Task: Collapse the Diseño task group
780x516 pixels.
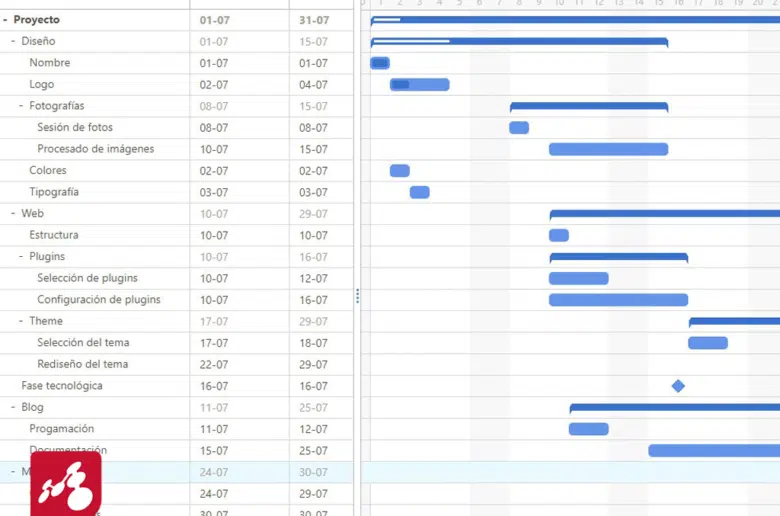Action: point(13,41)
